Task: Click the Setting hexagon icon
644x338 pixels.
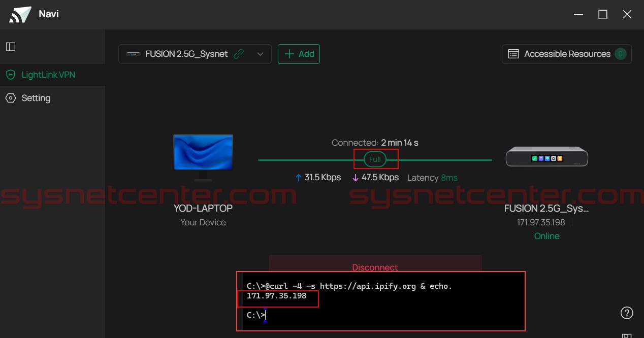Action: tap(11, 98)
